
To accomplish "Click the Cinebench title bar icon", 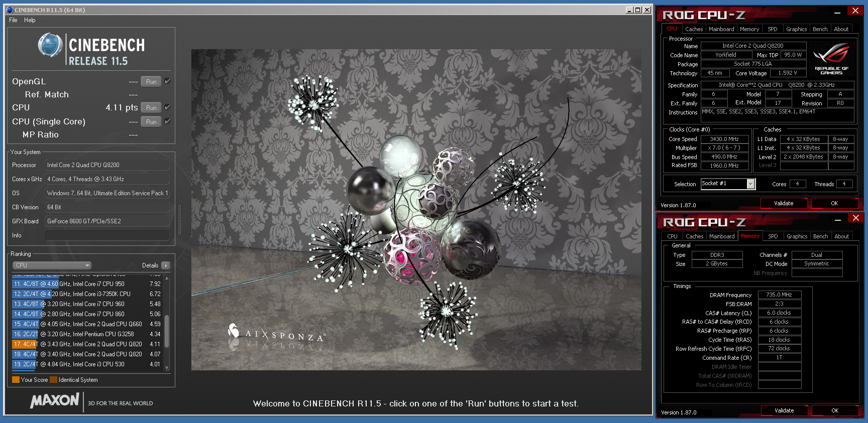I will pos(10,10).
